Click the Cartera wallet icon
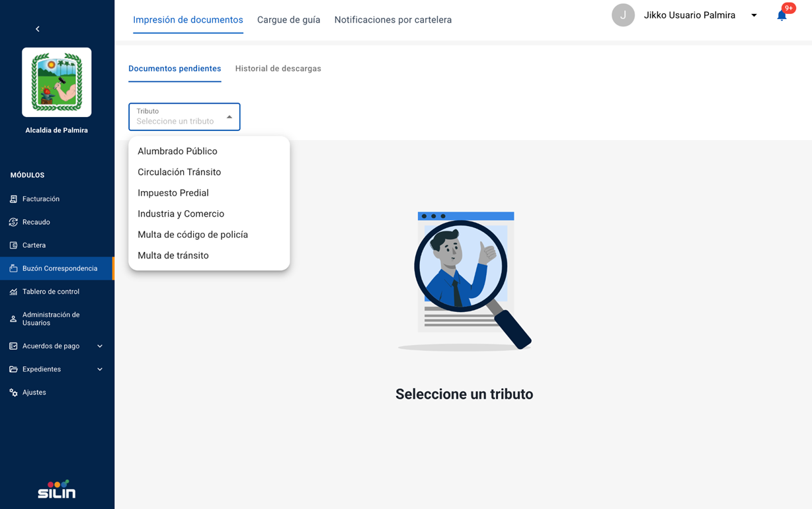The height and width of the screenshot is (509, 812). pos(13,245)
